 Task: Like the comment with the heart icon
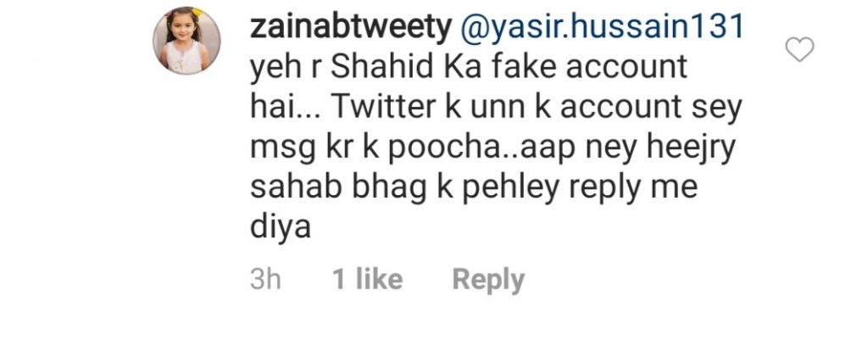pyautogui.click(x=799, y=50)
